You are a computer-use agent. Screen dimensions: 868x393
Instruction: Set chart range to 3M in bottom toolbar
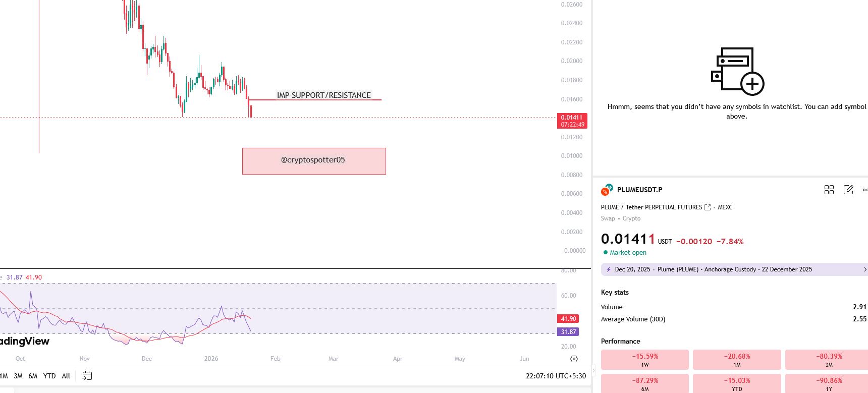point(18,376)
